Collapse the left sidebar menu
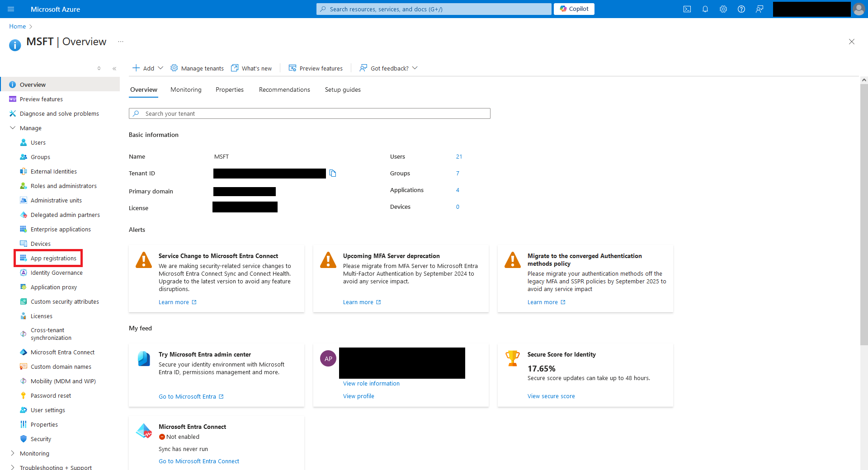This screenshot has height=470, width=868. 114,69
